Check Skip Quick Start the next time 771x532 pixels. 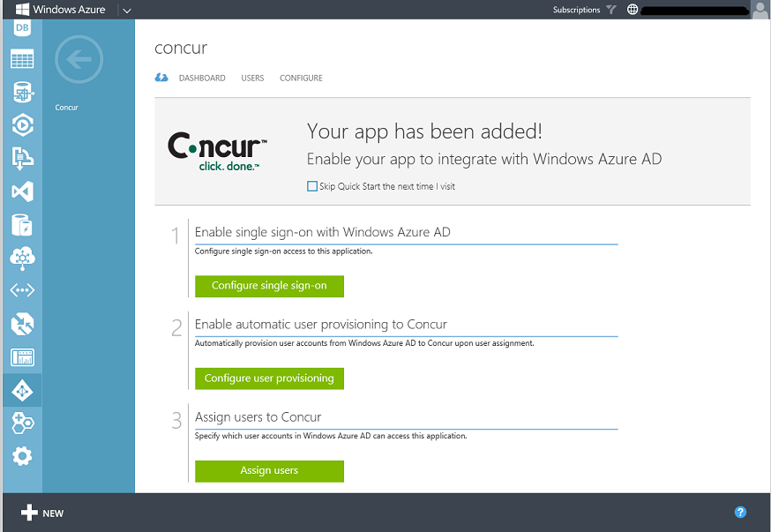(x=312, y=186)
